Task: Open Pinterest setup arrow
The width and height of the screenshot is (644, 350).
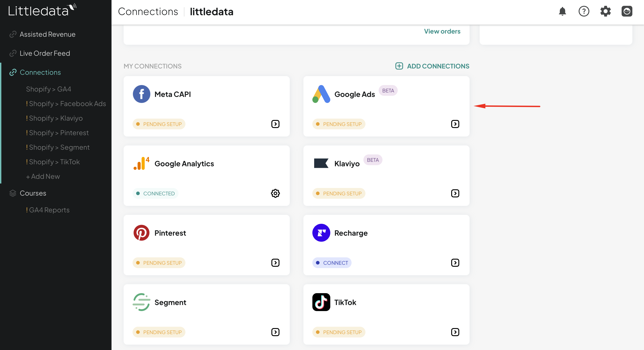Action: 275,263
